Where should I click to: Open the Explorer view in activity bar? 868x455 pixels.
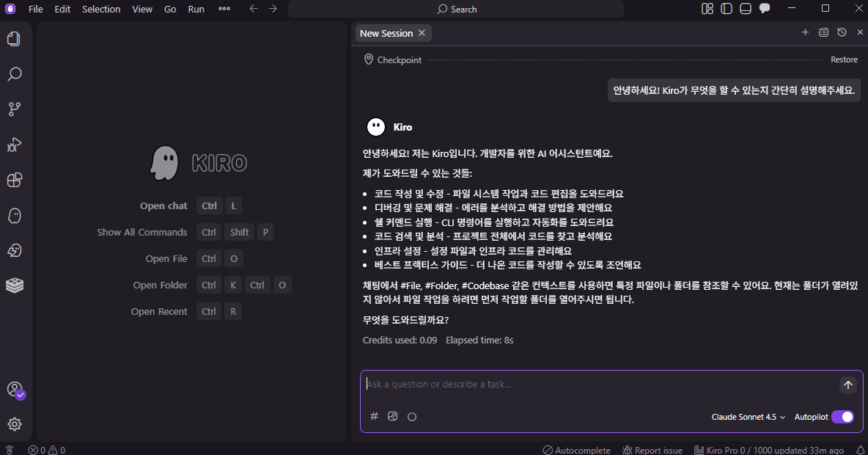coord(14,39)
